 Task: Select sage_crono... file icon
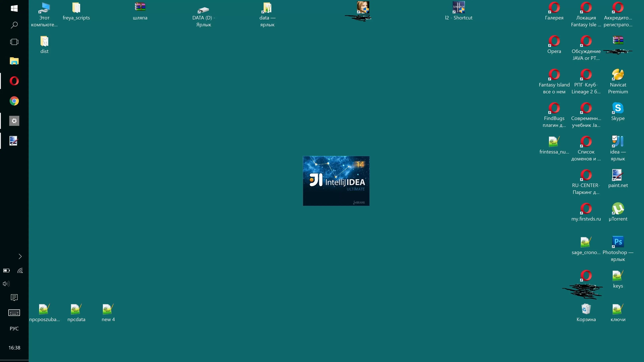[586, 246]
